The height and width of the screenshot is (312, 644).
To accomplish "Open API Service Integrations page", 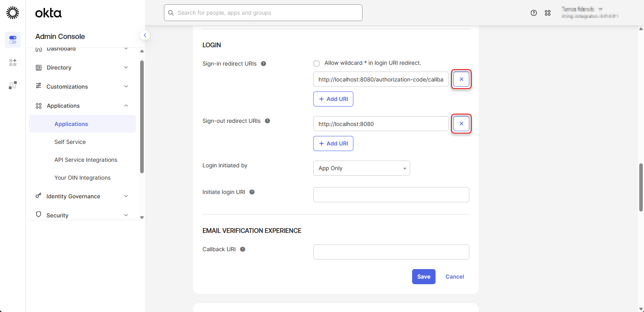I will click(x=86, y=160).
